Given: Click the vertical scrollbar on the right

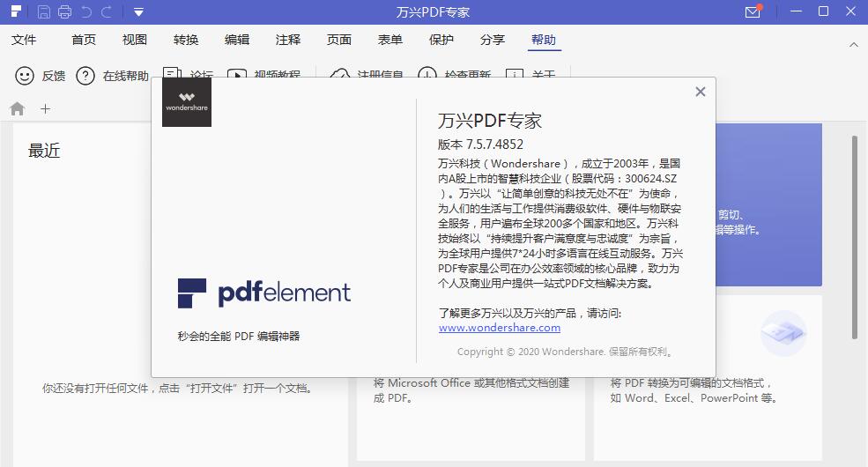Looking at the screenshot, I should 855,237.
